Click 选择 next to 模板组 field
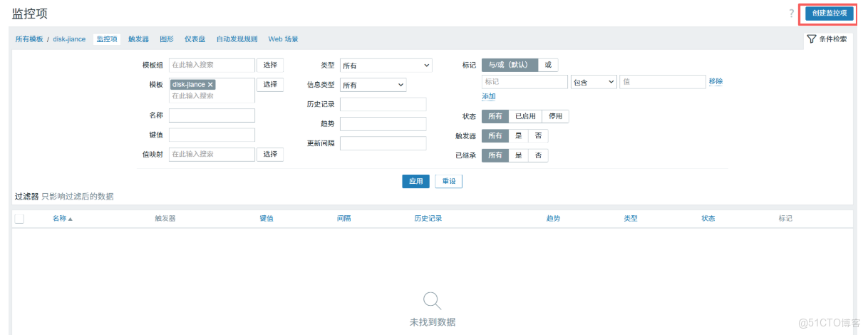 [270, 65]
